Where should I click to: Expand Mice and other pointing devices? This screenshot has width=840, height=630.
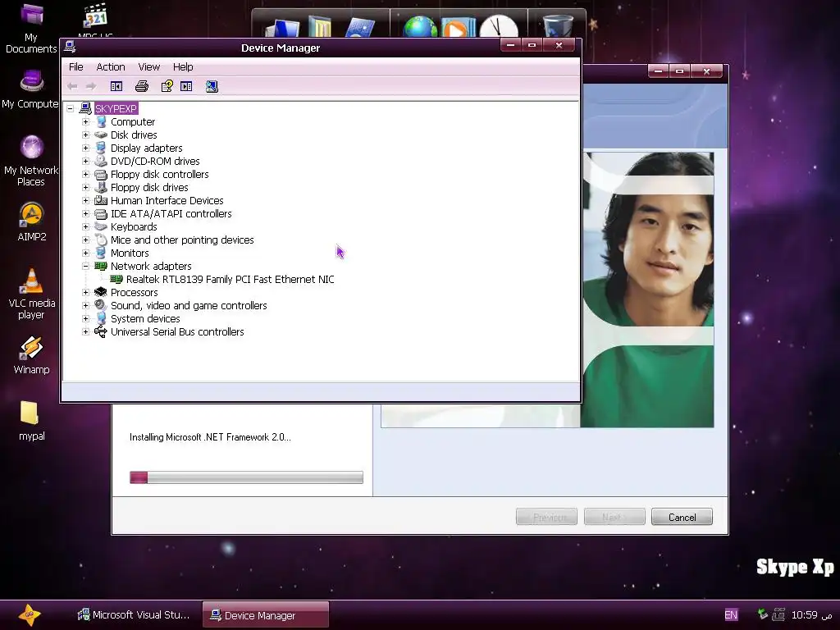click(85, 240)
